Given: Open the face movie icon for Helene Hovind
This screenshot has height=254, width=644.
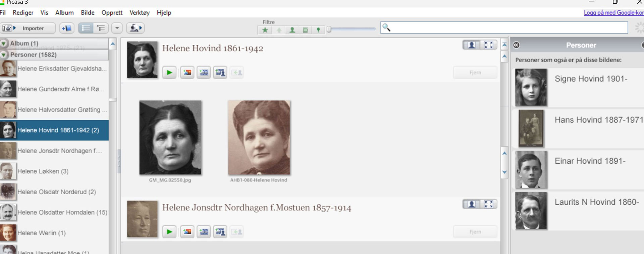Looking at the screenshot, I should [x=220, y=73].
